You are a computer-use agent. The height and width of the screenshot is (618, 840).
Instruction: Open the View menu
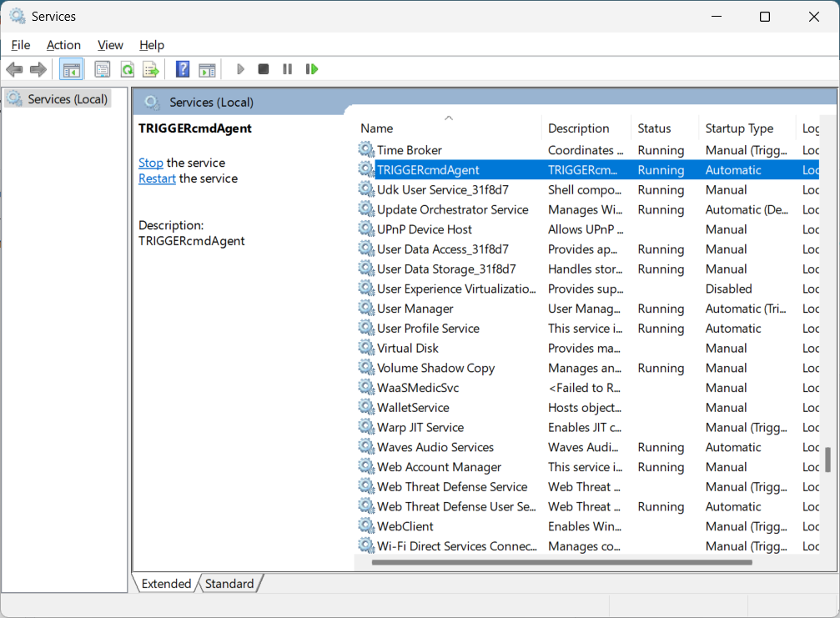point(110,45)
